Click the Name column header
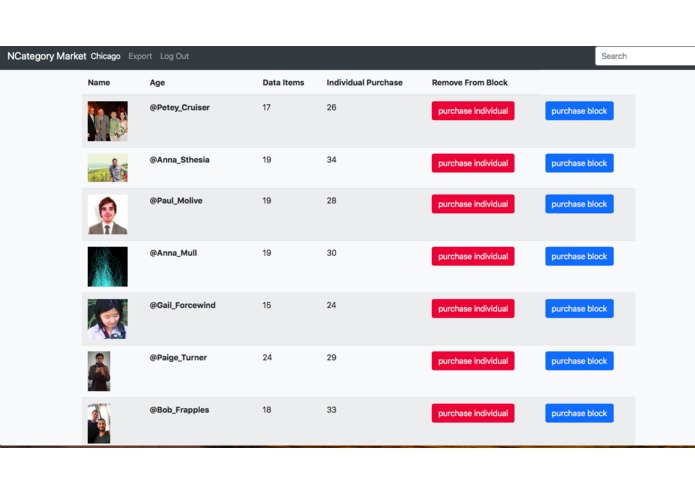695x494 pixels. coord(99,82)
